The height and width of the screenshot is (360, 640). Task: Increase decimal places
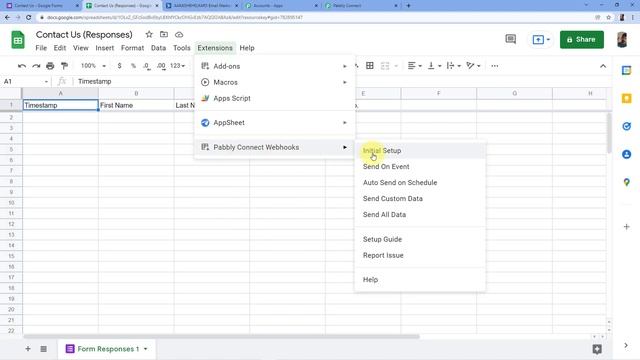161,66
